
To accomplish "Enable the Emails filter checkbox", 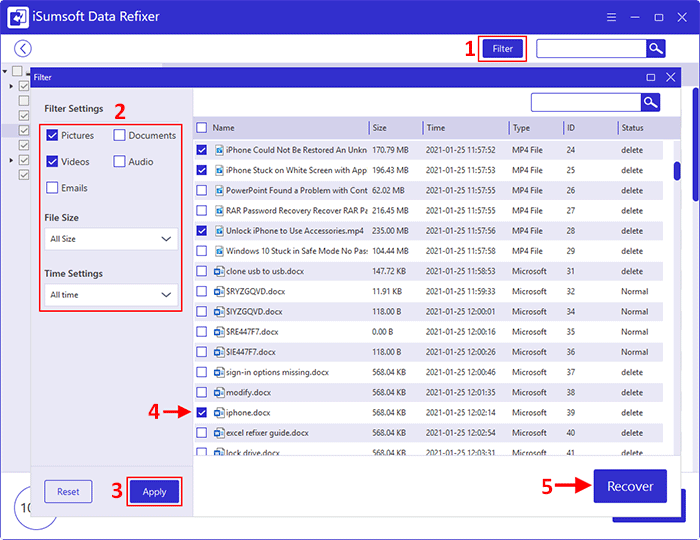I will pyautogui.click(x=52, y=187).
